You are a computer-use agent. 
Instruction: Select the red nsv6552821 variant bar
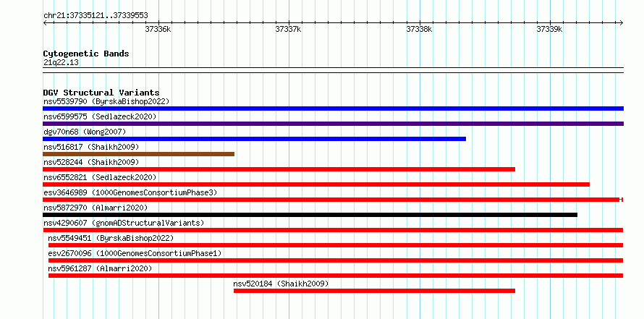pos(316,184)
